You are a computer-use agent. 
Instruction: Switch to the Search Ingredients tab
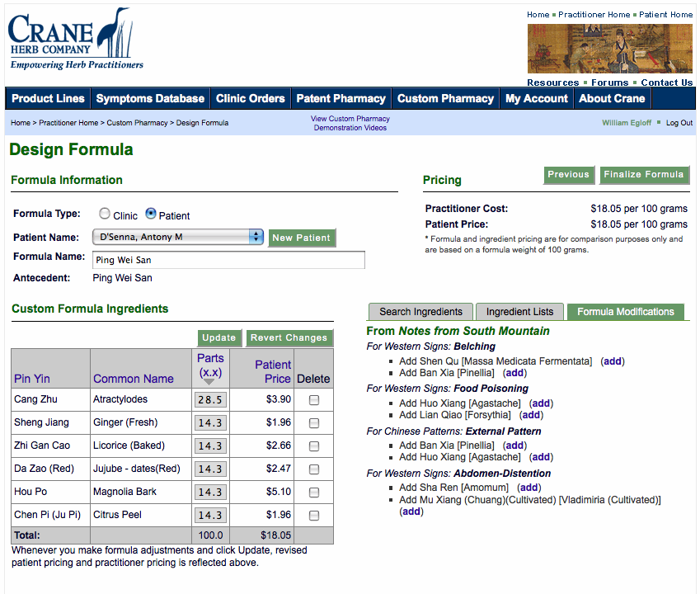click(420, 312)
